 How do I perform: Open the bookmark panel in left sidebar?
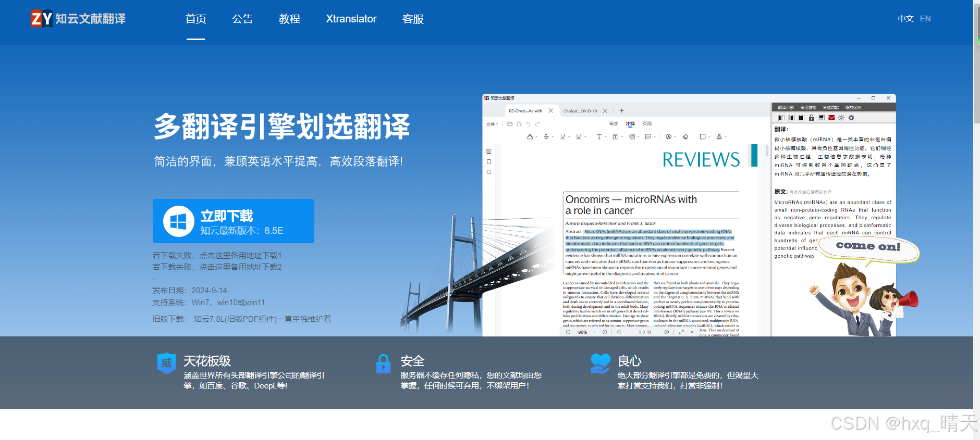point(489,161)
